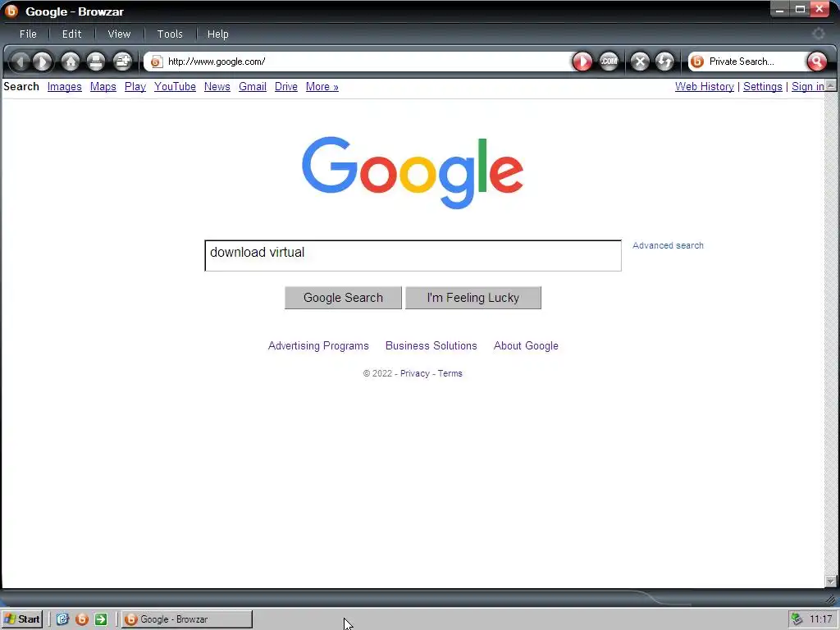Screen dimensions: 840x630
Task: Click the Google search text box
Action: [x=413, y=256]
